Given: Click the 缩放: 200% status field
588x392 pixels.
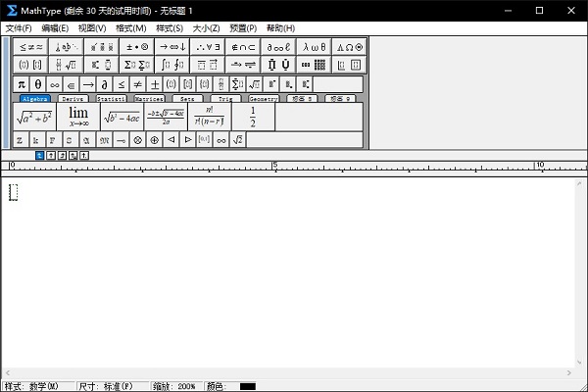Looking at the screenshot, I should pyautogui.click(x=176, y=386).
